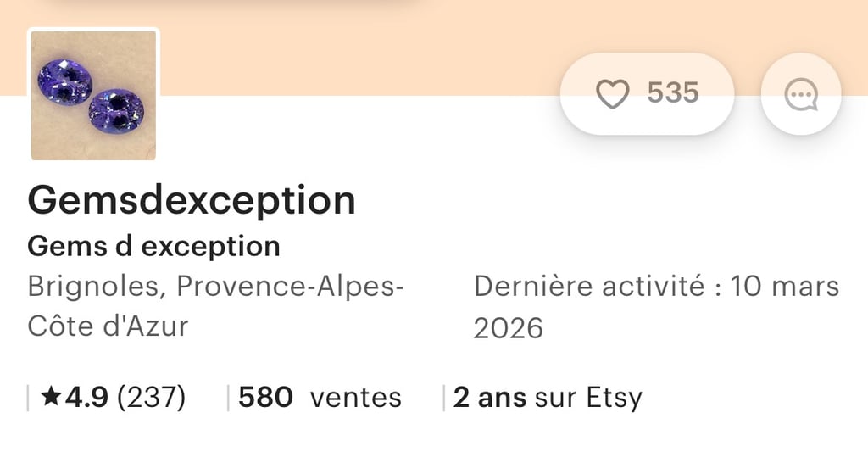The image size is (868, 474).
Task: Open the Gemsdexception shop name heading
Action: (x=192, y=200)
